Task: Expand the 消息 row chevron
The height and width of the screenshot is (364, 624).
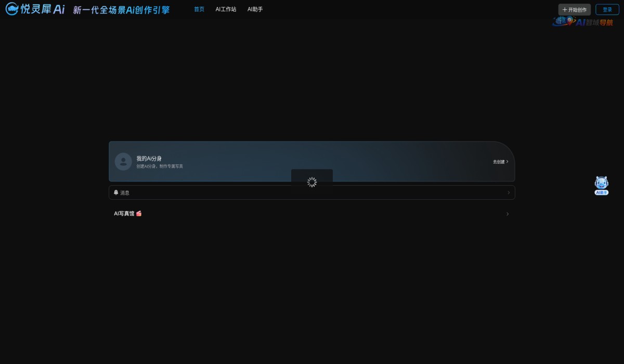Action: pos(508,192)
